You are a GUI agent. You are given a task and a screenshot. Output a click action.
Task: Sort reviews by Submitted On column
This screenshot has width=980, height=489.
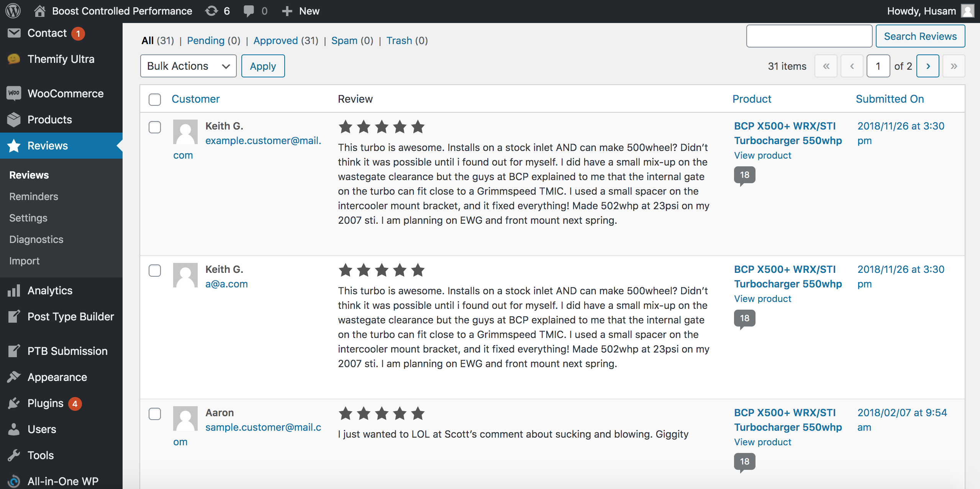[890, 99]
